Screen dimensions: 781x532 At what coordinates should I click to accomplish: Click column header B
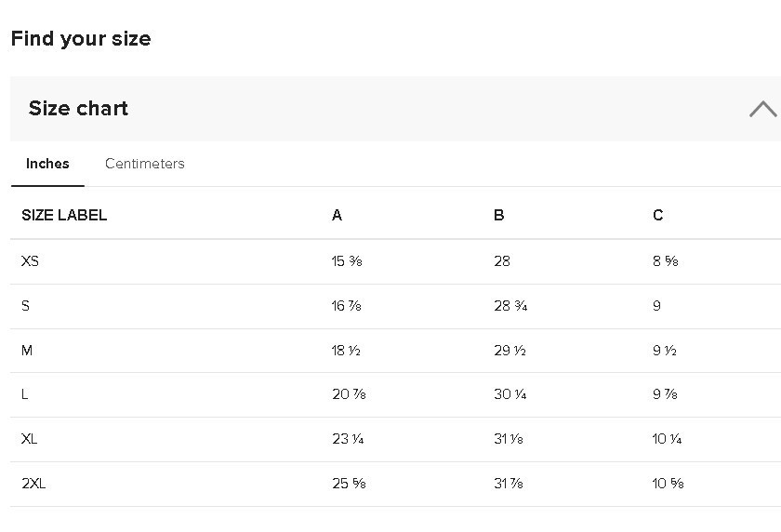pos(499,215)
